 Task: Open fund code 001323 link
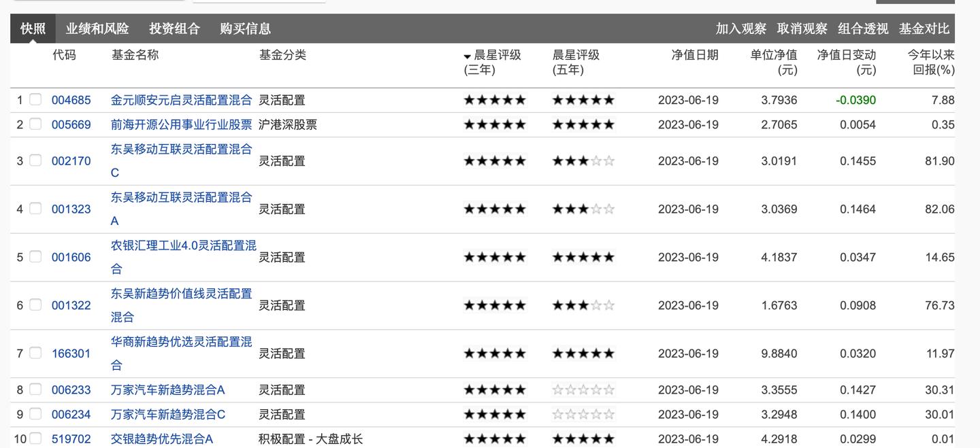click(x=71, y=209)
